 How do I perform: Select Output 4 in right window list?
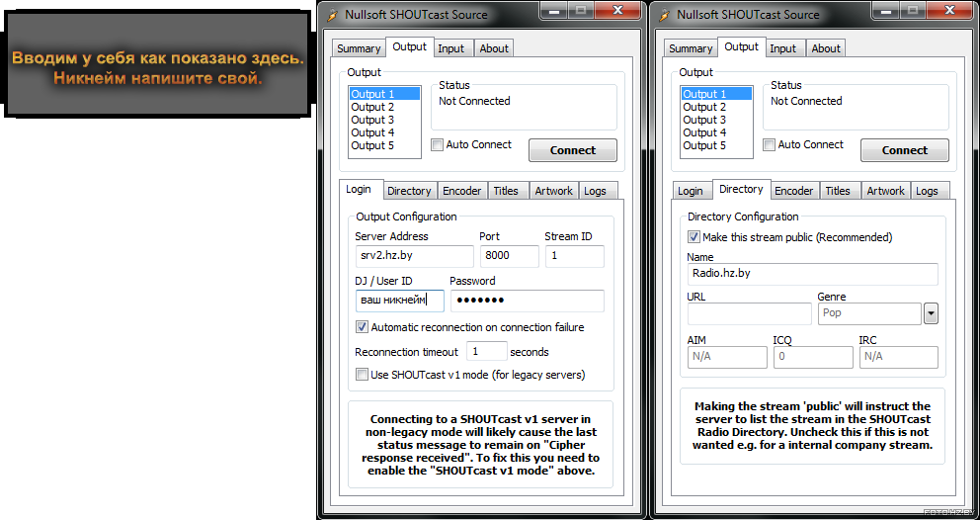tap(716, 132)
